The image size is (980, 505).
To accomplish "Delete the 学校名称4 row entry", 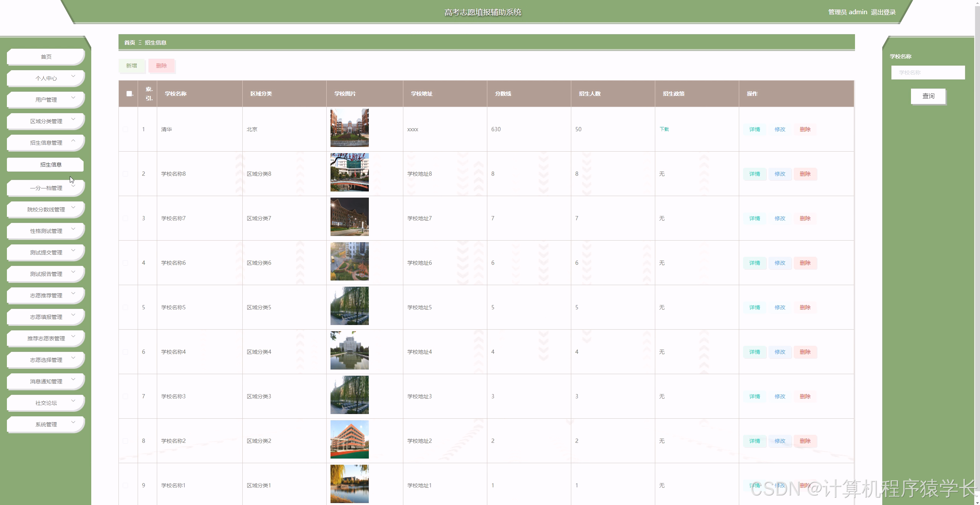I will pos(805,352).
